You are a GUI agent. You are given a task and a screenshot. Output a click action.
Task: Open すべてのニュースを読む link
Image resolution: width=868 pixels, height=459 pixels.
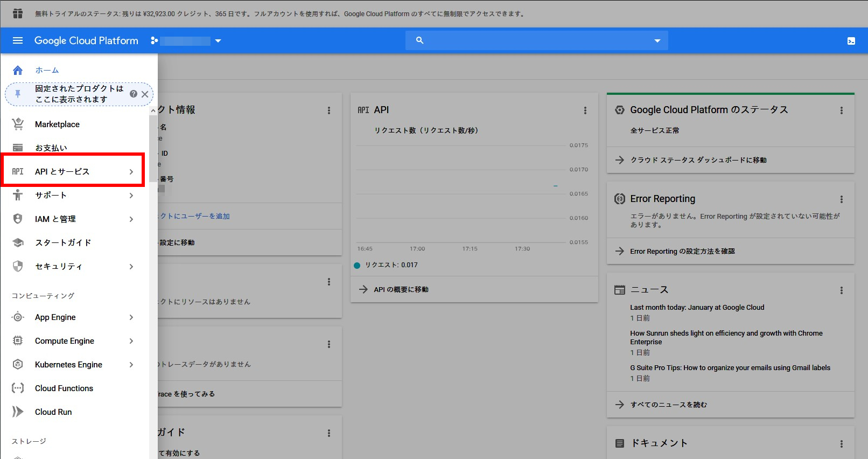668,405
